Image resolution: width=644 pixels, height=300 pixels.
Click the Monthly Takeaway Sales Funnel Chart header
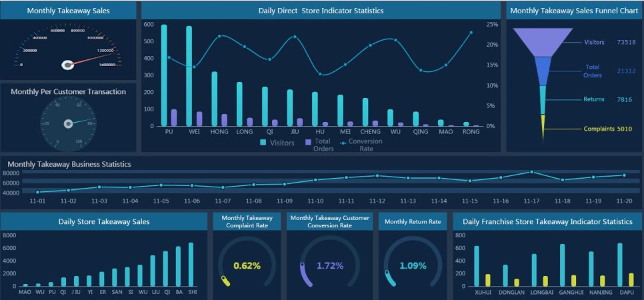click(x=573, y=11)
